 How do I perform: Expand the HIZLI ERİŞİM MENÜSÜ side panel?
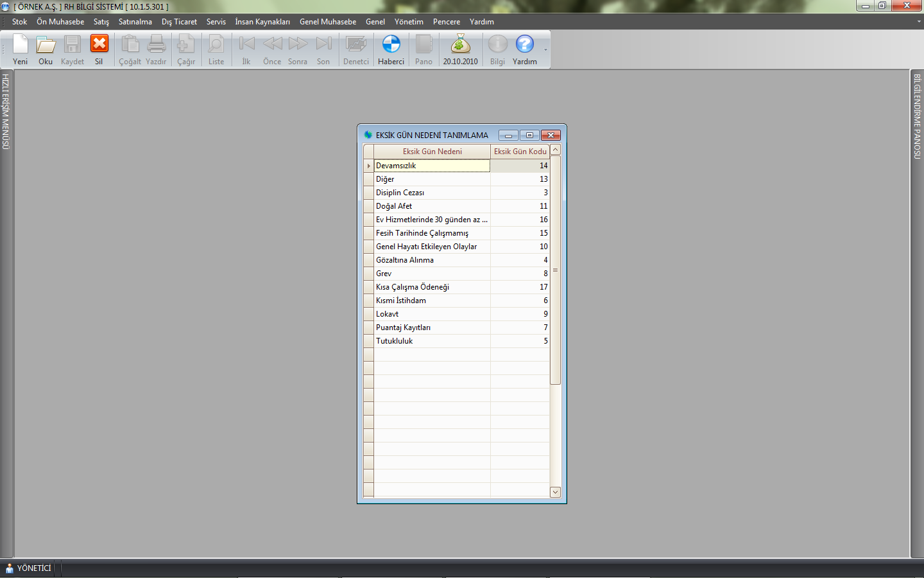click(x=6, y=112)
